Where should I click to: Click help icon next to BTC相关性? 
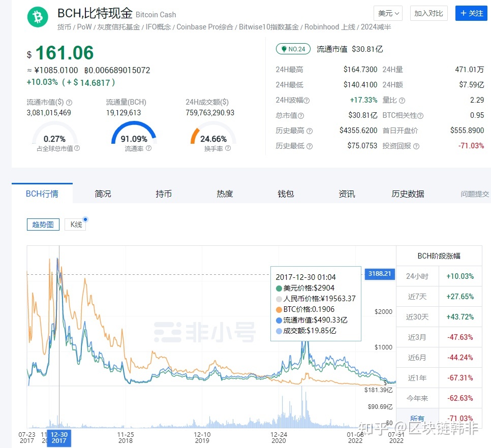420,116
